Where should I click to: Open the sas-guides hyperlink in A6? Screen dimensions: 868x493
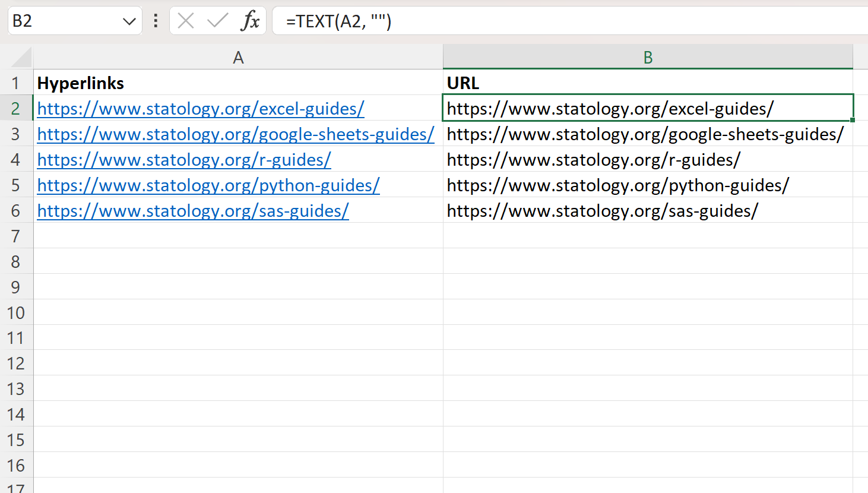(x=192, y=210)
